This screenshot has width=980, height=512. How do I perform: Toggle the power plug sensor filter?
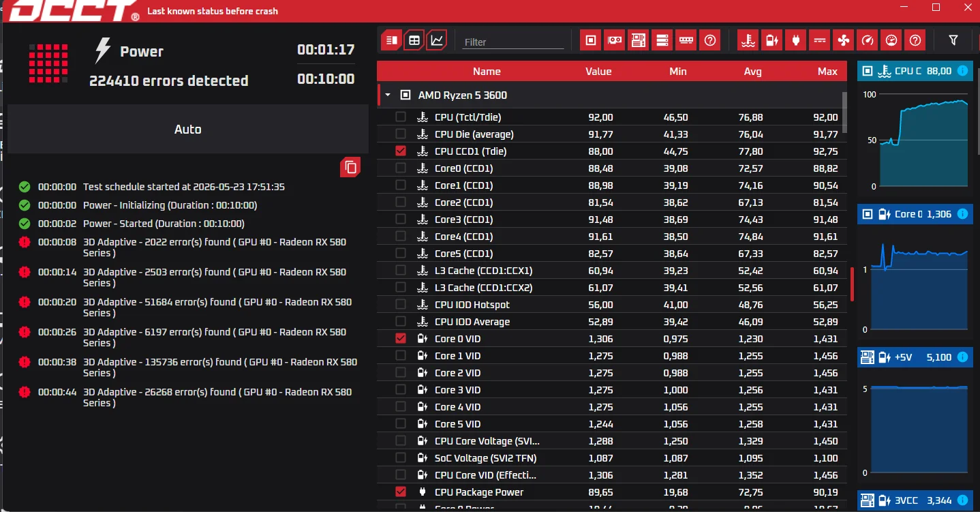pos(796,40)
